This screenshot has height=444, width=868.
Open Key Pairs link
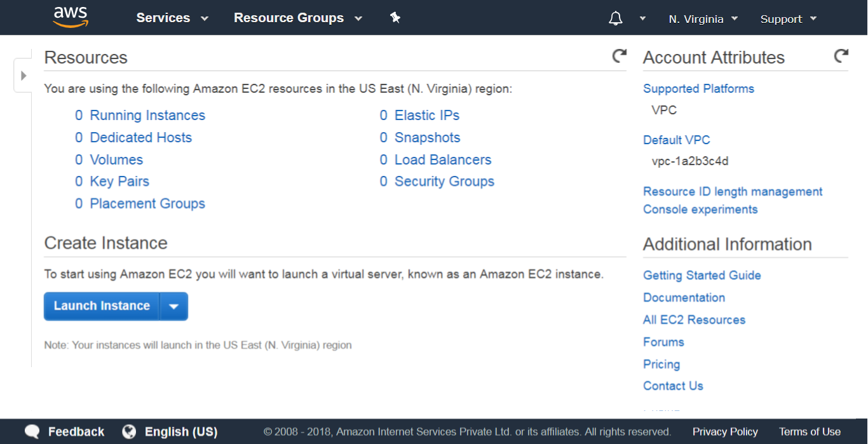click(x=119, y=182)
